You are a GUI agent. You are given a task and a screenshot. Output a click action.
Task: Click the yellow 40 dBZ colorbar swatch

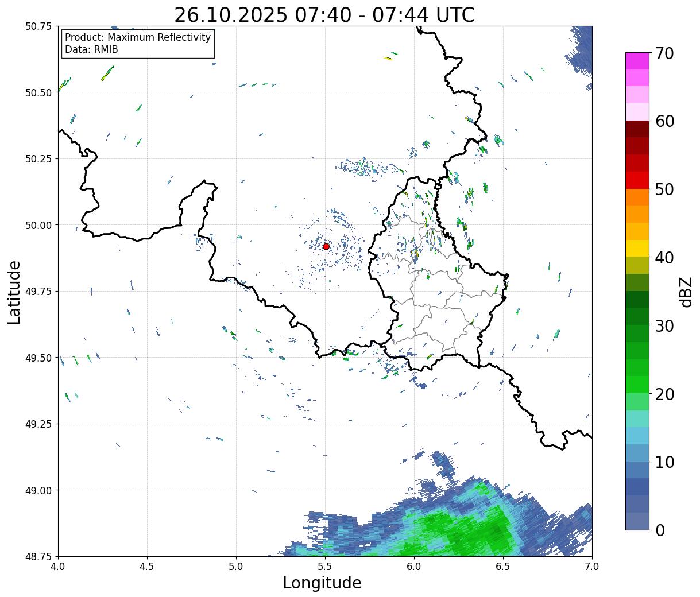(x=637, y=248)
